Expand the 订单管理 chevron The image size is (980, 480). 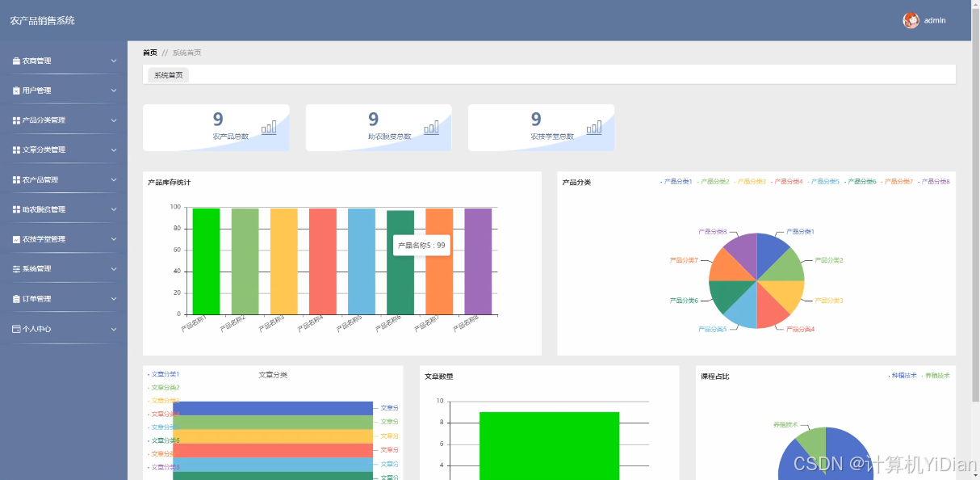tap(114, 299)
